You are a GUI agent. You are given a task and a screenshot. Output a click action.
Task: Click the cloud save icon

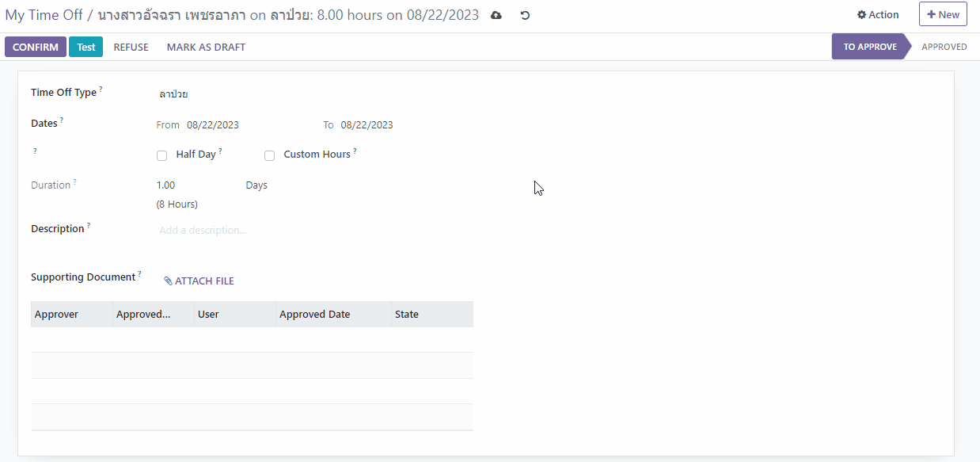click(x=496, y=15)
